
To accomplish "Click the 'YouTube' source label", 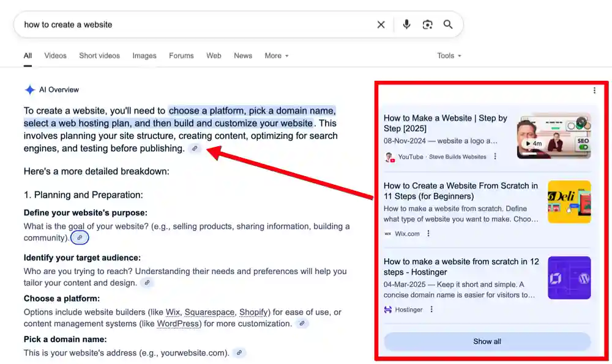I will pyautogui.click(x=411, y=157).
